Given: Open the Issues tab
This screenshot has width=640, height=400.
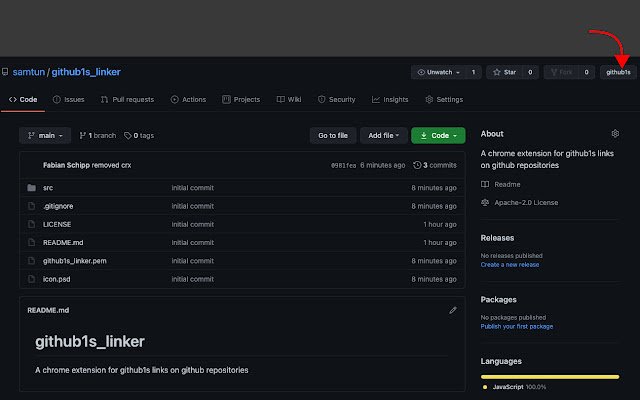Looking at the screenshot, I should pos(69,100).
